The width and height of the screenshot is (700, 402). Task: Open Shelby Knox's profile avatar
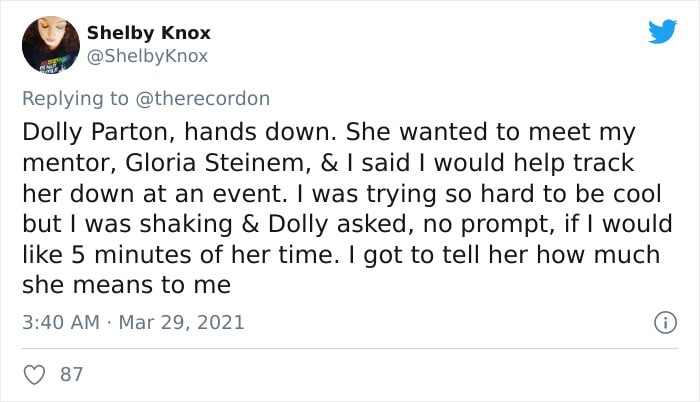(51, 44)
